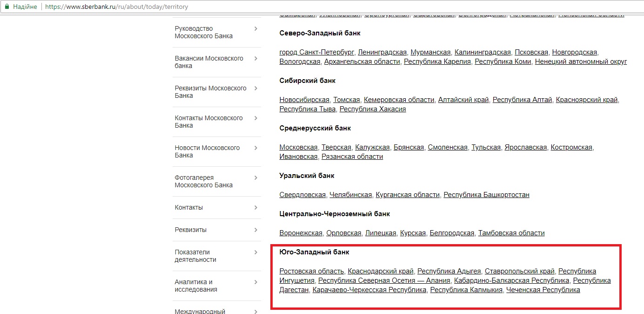Open Вакансии Московского банка menu item
Image resolution: width=644 pixels, height=314 pixels.
(209, 62)
